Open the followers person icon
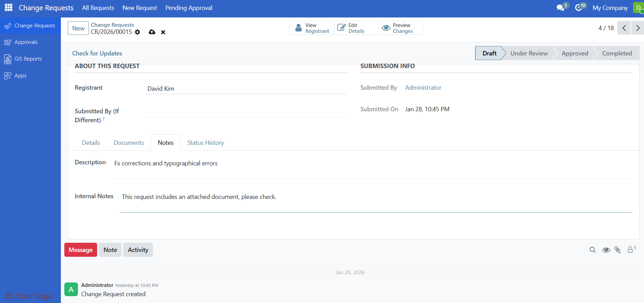This screenshot has height=303, width=644. 630,250
